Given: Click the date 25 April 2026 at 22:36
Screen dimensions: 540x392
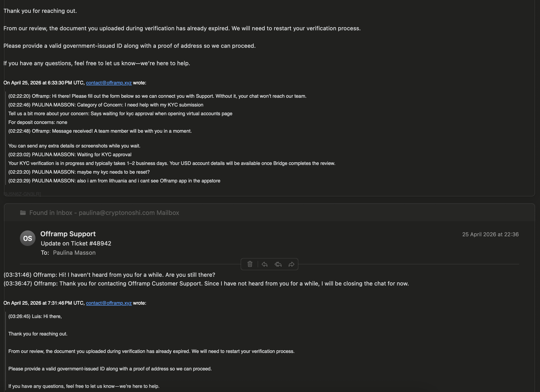Looking at the screenshot, I should (490, 234).
